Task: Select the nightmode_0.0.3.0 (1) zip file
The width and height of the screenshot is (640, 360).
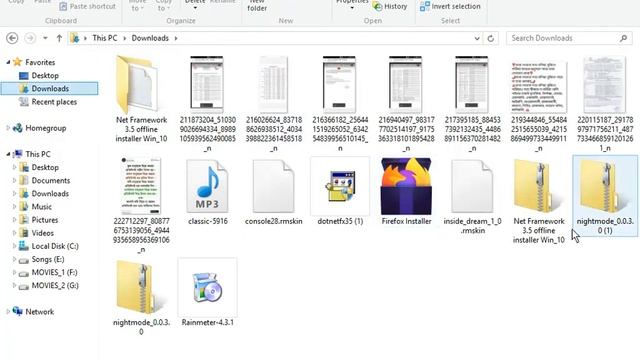Action: (x=604, y=196)
